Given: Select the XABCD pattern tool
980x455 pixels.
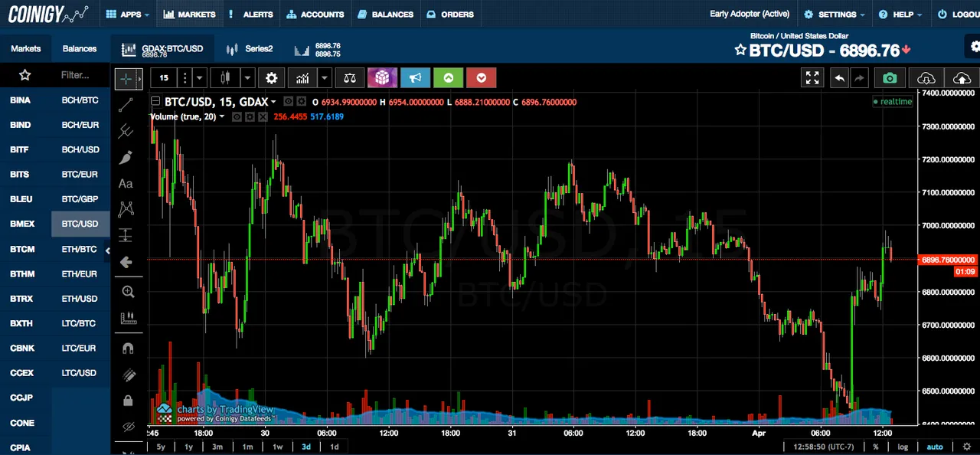Looking at the screenshot, I should point(126,208).
